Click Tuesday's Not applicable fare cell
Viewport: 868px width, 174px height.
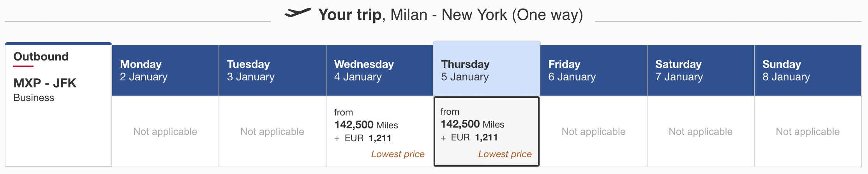pyautogui.click(x=272, y=131)
